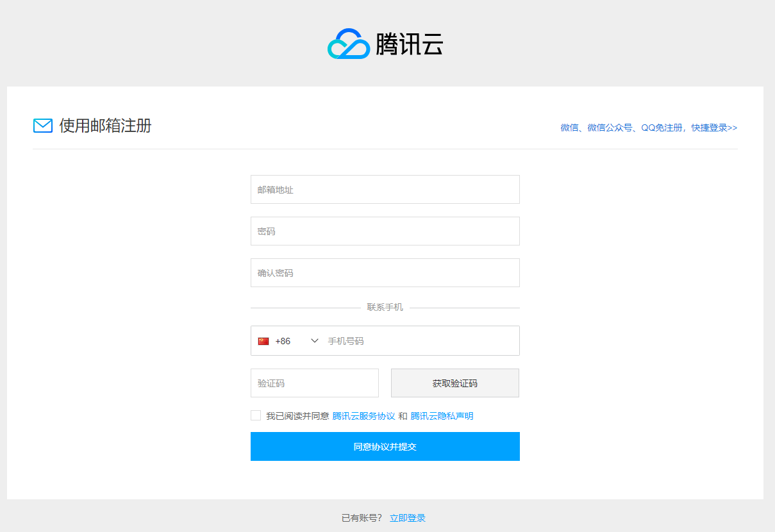
Task: Click the 已有账号? text
Action: pos(362,518)
